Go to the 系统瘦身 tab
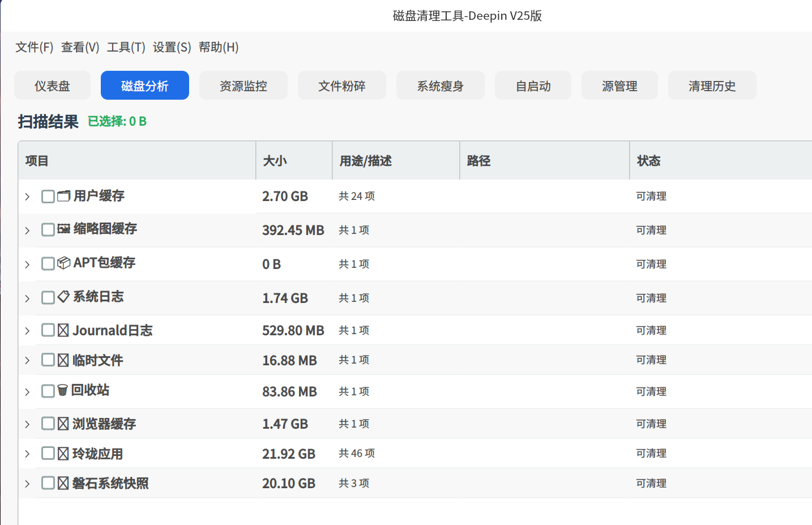This screenshot has width=812, height=525. (441, 86)
